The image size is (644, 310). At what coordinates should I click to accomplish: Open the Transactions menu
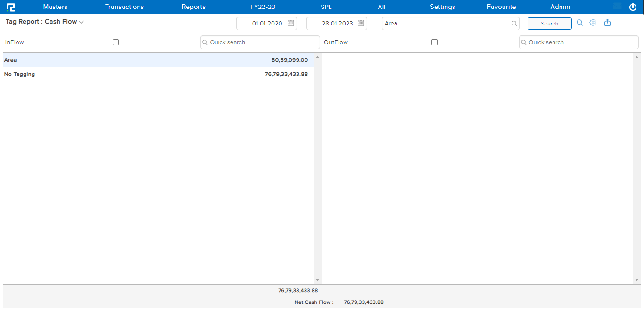pyautogui.click(x=124, y=7)
